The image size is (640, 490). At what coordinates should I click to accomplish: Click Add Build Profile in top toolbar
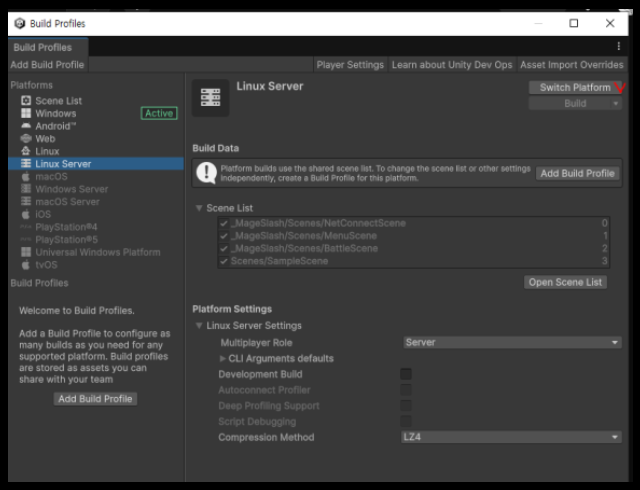coord(47,65)
